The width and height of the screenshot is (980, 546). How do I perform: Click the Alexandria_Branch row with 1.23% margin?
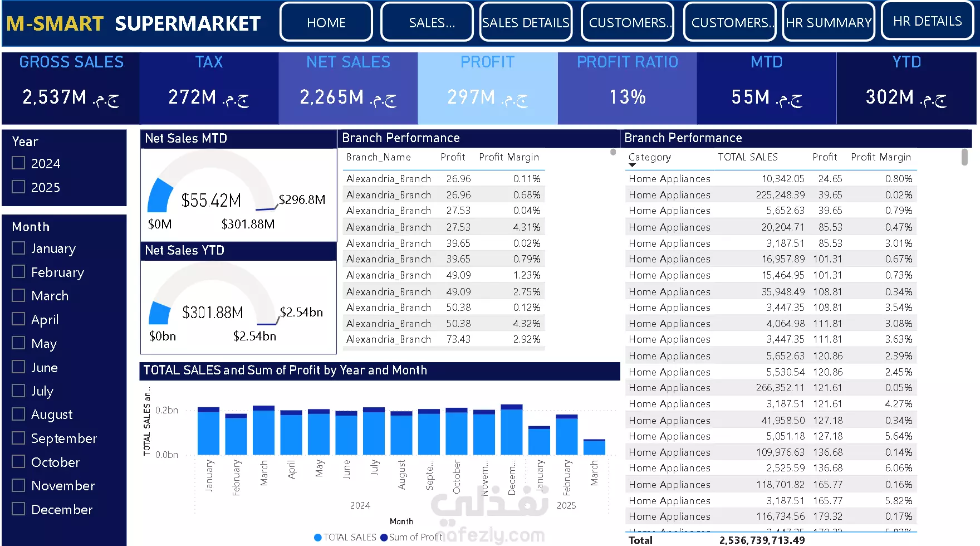pos(443,275)
